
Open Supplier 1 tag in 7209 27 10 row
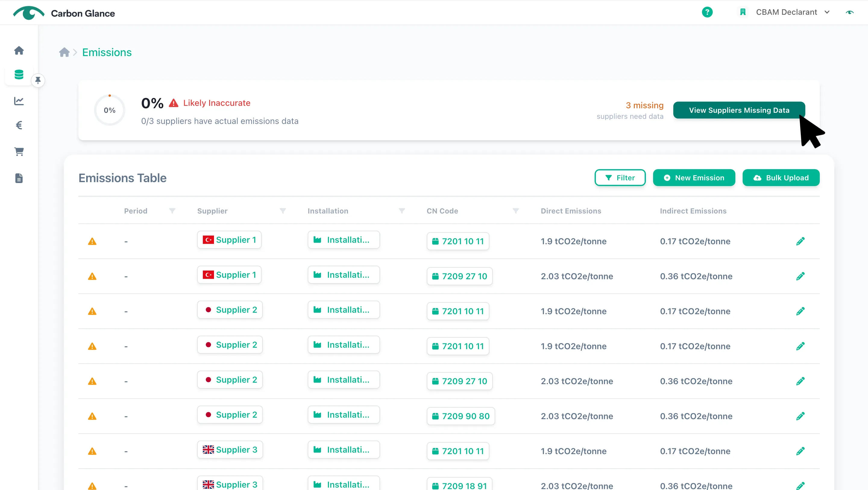229,275
